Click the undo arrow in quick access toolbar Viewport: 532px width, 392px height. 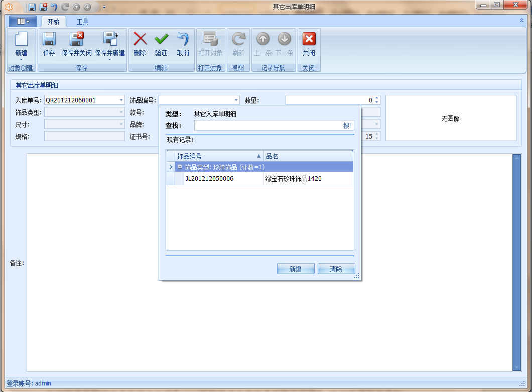click(x=54, y=7)
